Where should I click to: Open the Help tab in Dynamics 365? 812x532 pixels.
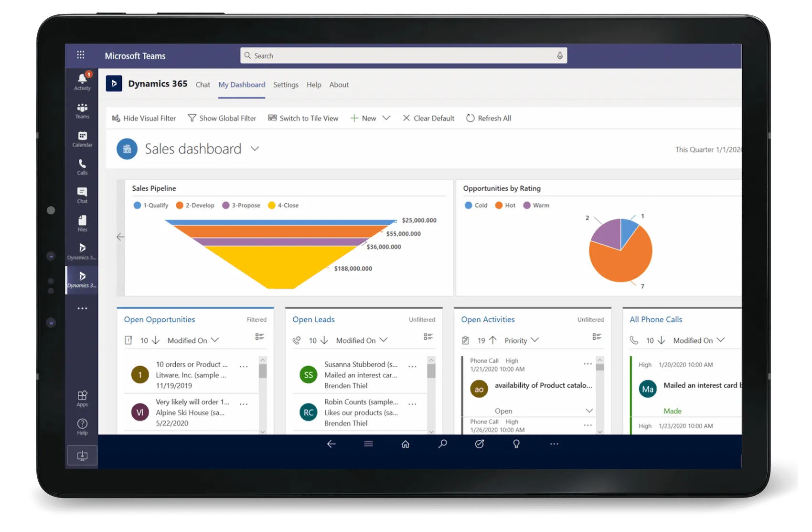coord(314,85)
